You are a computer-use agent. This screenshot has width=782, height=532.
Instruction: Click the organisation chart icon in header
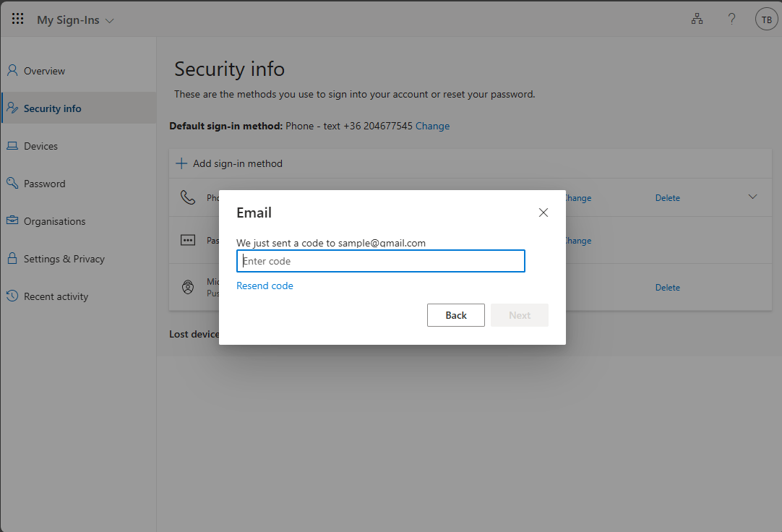[x=697, y=20]
